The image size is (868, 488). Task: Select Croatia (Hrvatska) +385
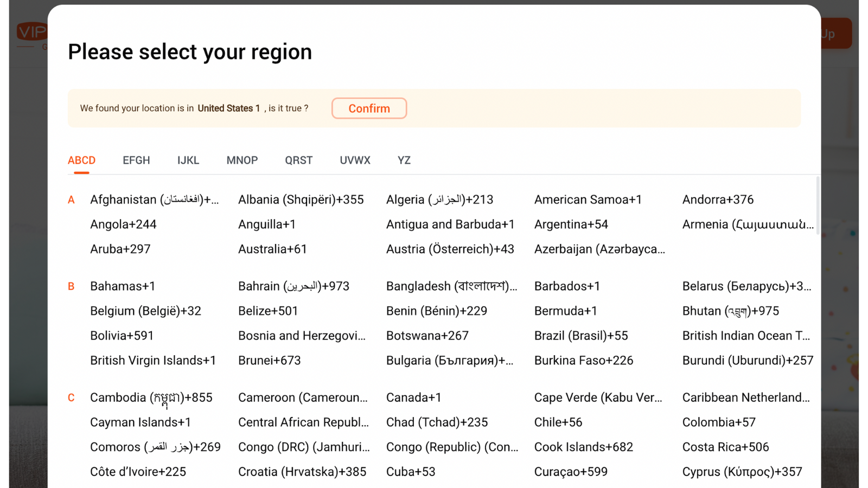click(302, 473)
